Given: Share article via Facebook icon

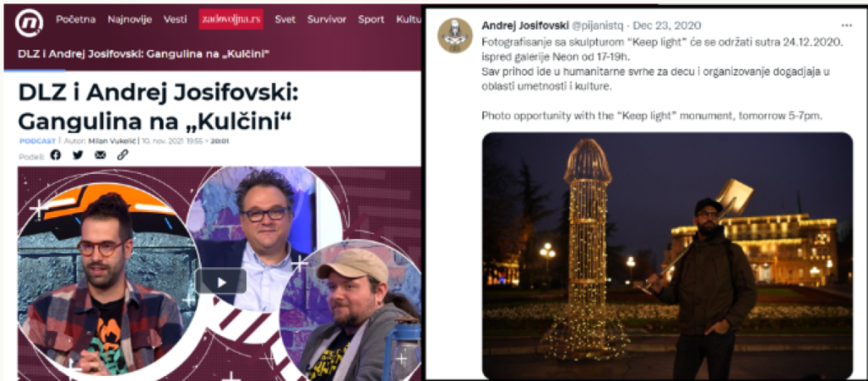Looking at the screenshot, I should click(x=55, y=155).
